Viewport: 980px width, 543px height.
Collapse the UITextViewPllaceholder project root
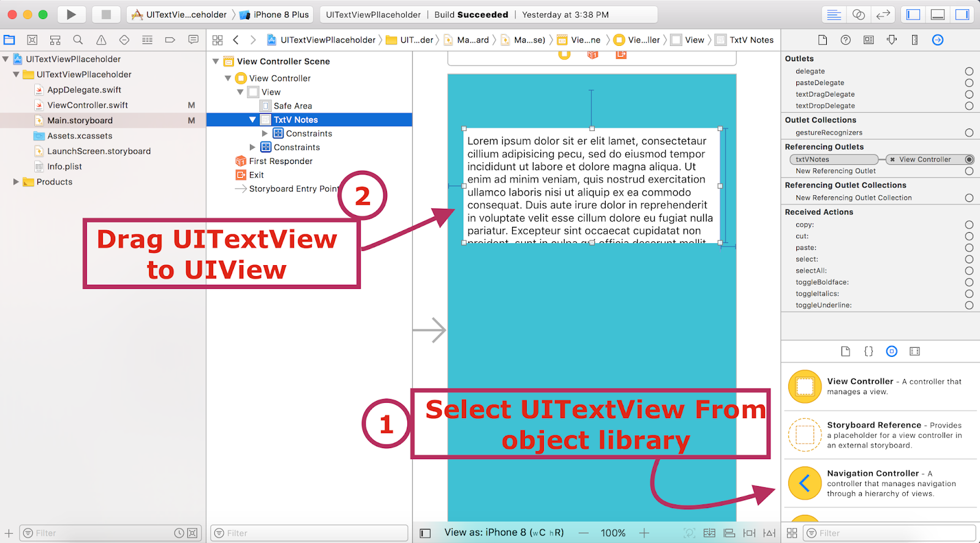pos(6,59)
